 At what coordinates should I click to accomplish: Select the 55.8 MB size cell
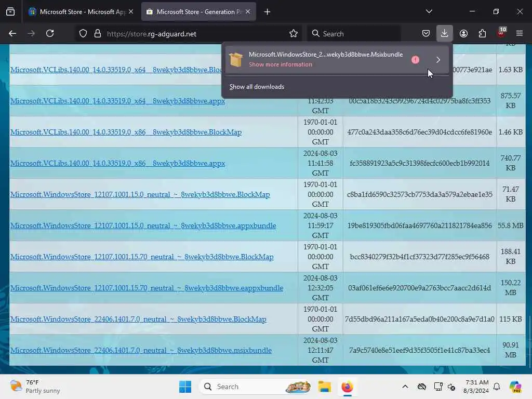[x=510, y=225]
